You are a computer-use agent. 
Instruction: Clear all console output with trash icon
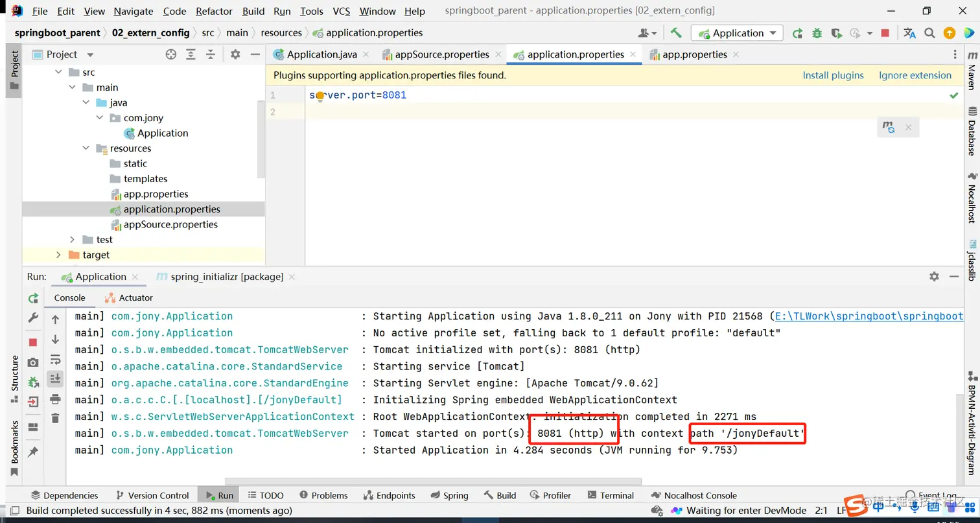point(55,418)
